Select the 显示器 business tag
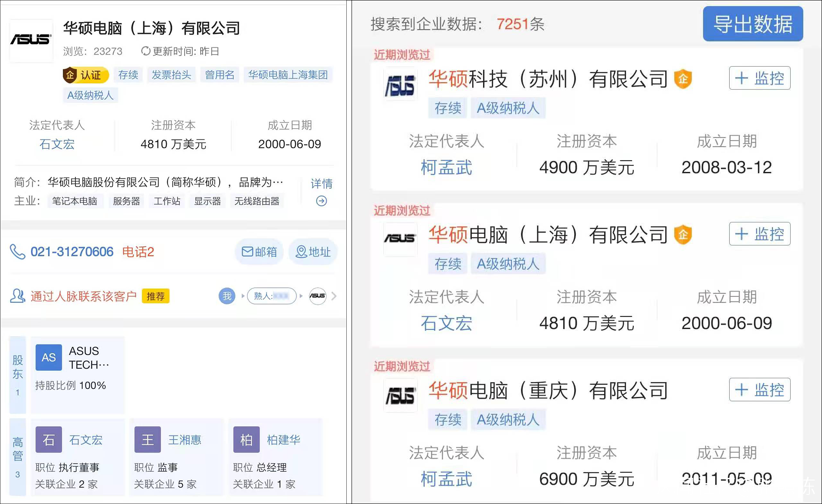This screenshot has height=504, width=822. [207, 201]
